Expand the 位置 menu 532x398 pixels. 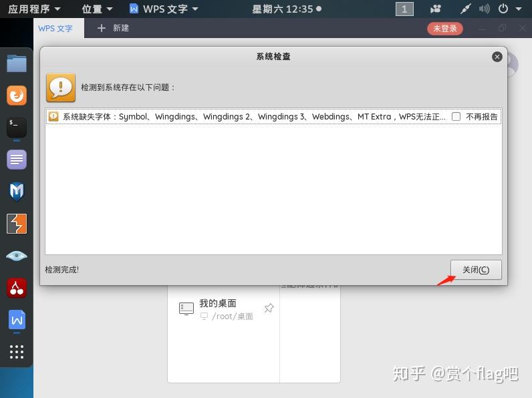click(x=97, y=9)
